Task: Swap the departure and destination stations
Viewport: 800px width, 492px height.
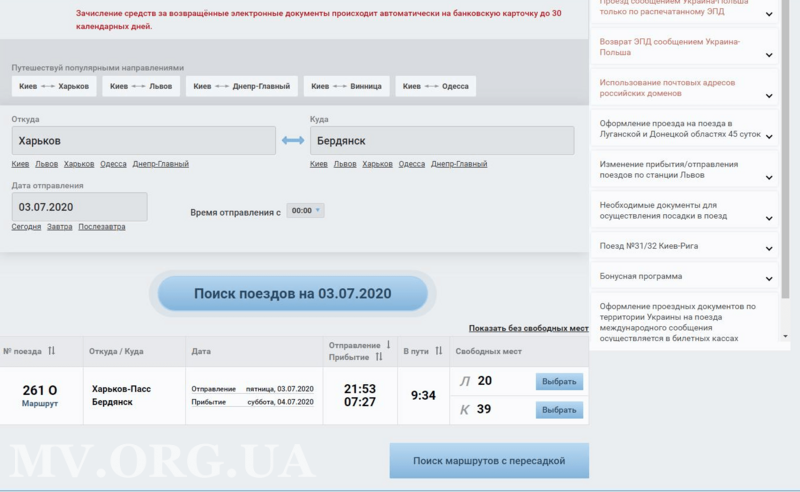Action: click(292, 140)
